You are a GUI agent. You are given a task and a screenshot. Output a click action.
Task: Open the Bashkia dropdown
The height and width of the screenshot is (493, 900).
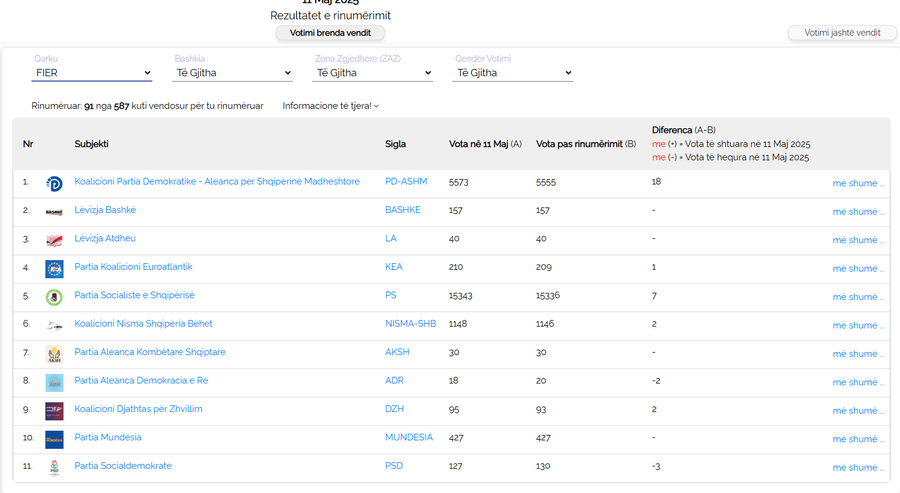click(x=232, y=73)
